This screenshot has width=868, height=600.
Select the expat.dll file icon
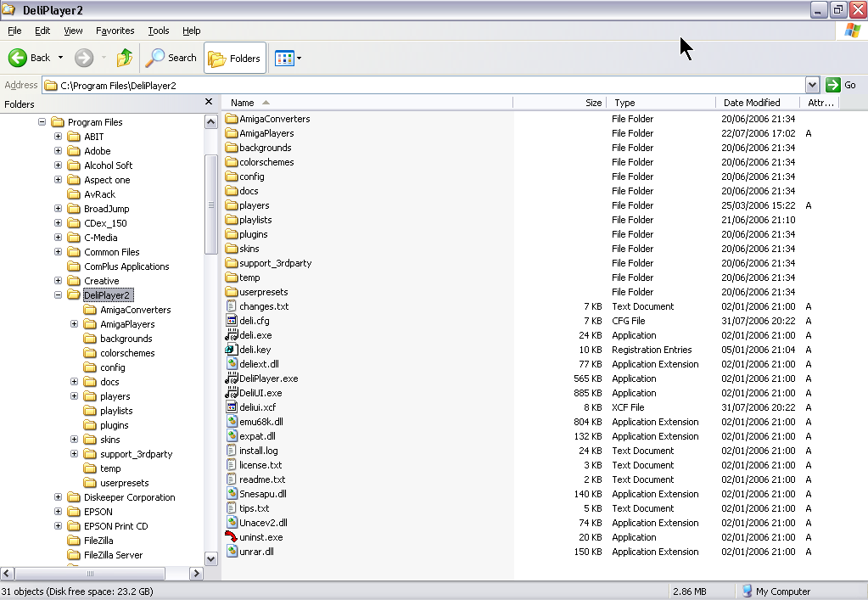[232, 436]
